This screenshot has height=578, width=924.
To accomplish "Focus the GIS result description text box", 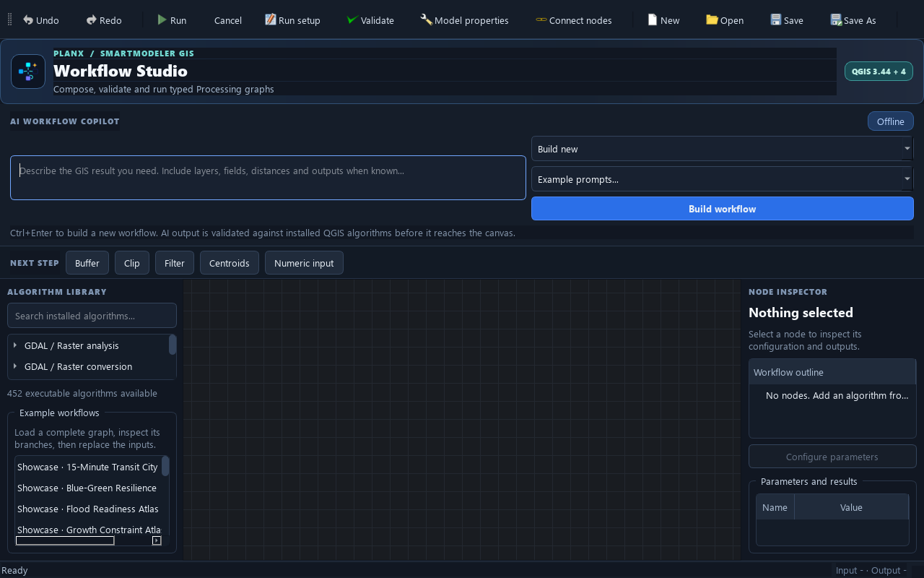I will [x=268, y=178].
